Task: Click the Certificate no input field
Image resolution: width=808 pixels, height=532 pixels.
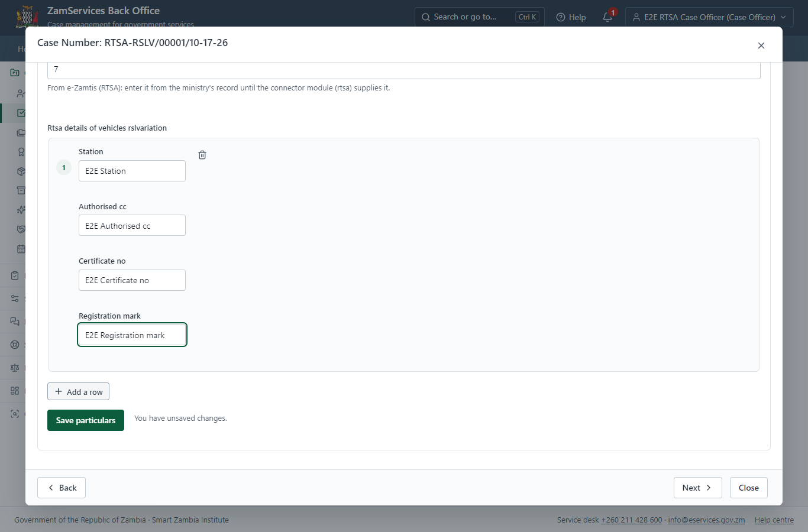Action: [132, 280]
